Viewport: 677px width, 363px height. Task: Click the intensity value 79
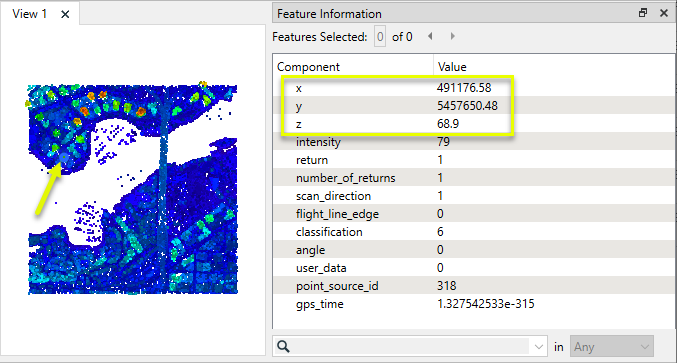443,142
